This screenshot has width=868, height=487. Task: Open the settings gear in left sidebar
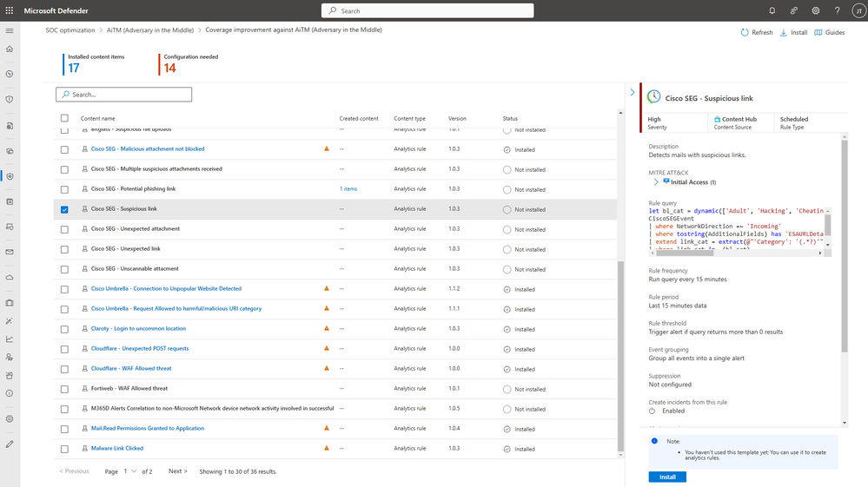coord(10,419)
